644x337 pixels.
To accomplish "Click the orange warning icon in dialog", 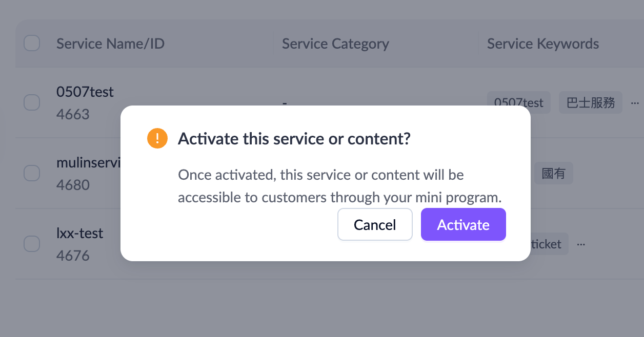I will (x=157, y=138).
